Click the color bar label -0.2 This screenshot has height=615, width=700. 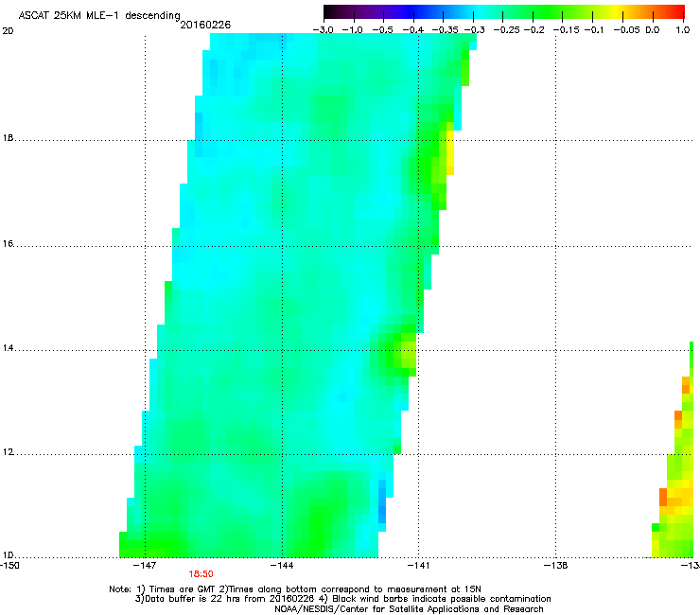click(534, 30)
